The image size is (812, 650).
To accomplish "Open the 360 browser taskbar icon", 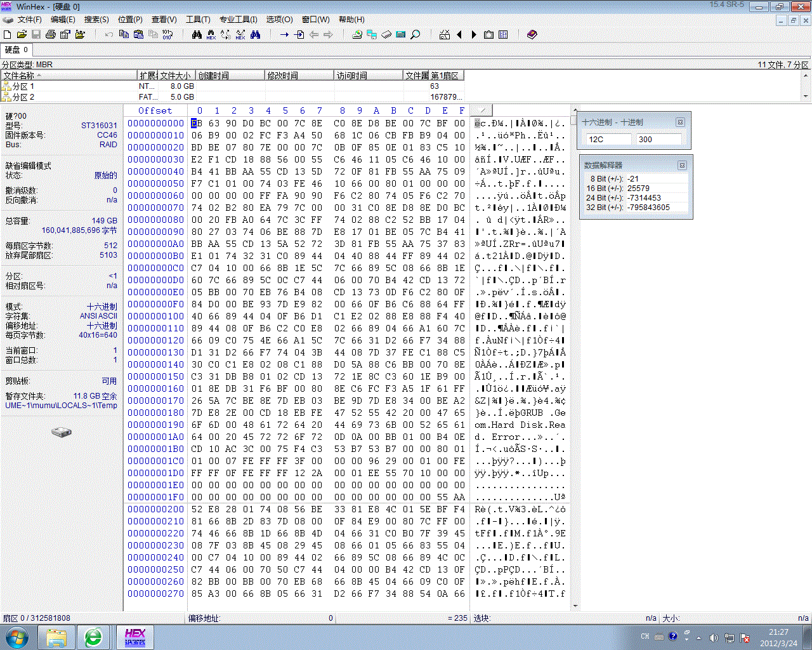I will pyautogui.click(x=93, y=637).
